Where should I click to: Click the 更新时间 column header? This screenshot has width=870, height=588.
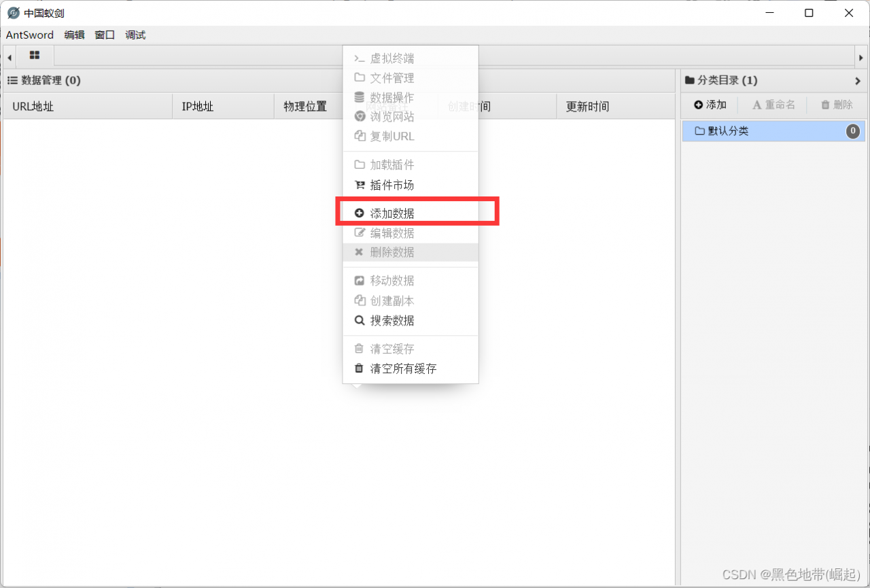click(x=615, y=107)
